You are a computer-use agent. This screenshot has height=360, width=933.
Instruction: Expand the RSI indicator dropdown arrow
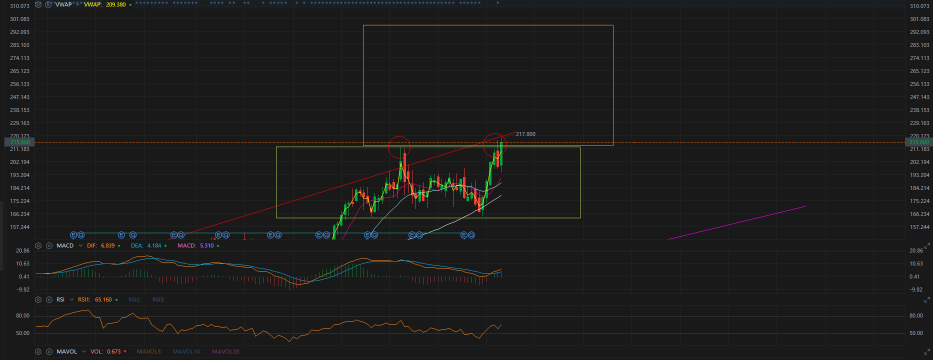tap(71, 299)
